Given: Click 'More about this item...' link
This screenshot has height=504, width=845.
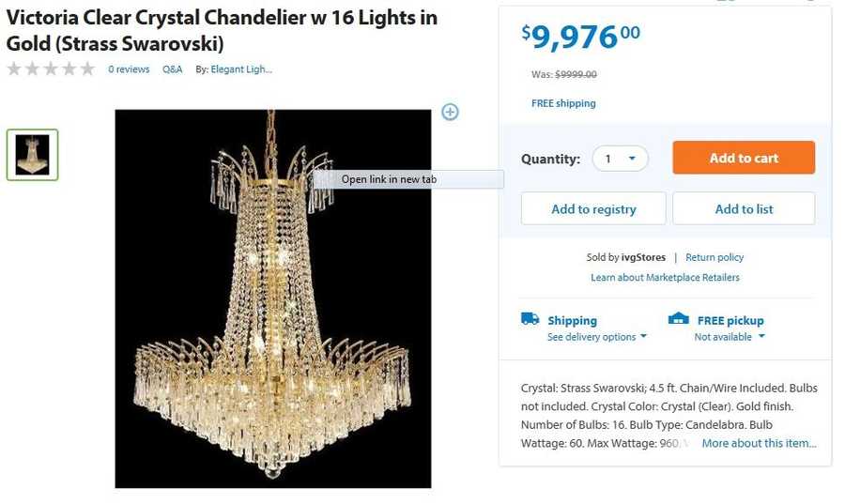Looking at the screenshot, I should [759, 443].
